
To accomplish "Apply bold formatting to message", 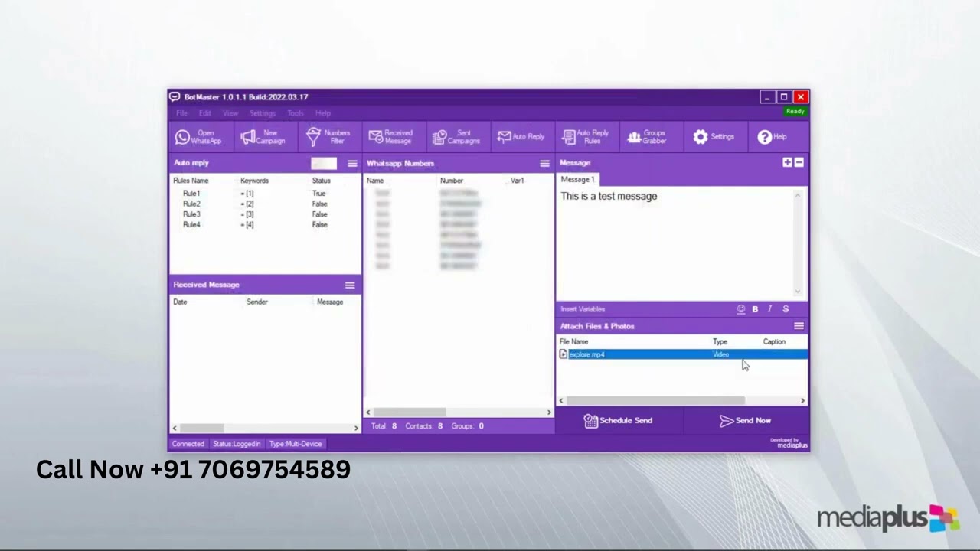I will (755, 309).
